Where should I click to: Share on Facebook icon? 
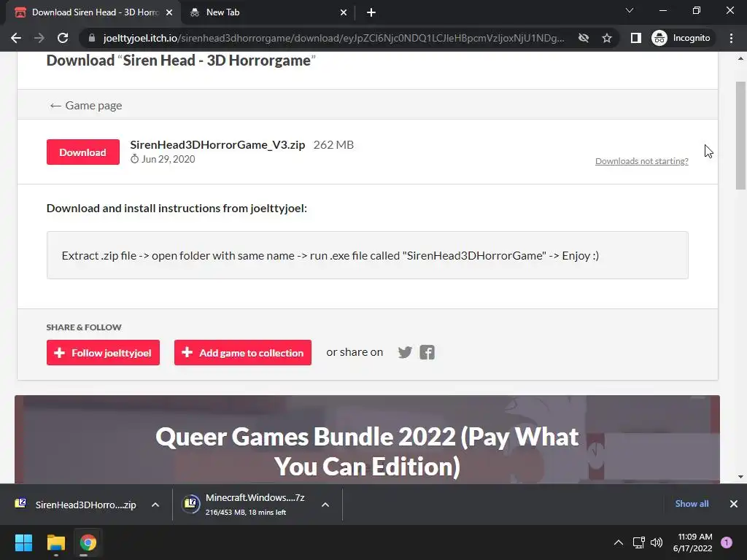(x=427, y=352)
